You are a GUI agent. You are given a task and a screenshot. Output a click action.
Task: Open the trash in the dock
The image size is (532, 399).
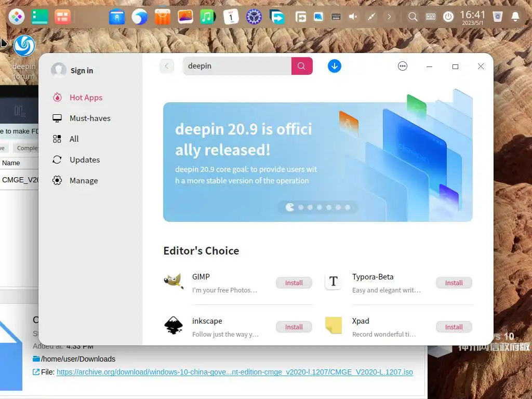click(497, 16)
